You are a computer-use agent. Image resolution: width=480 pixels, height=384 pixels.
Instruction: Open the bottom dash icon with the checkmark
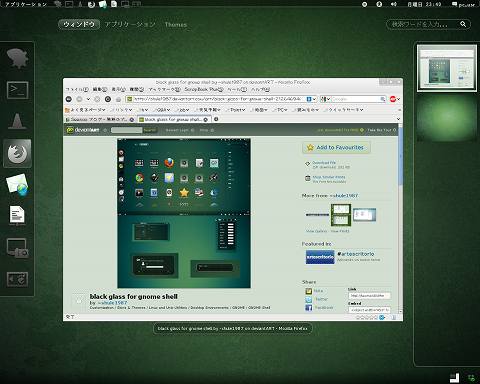coord(17,279)
